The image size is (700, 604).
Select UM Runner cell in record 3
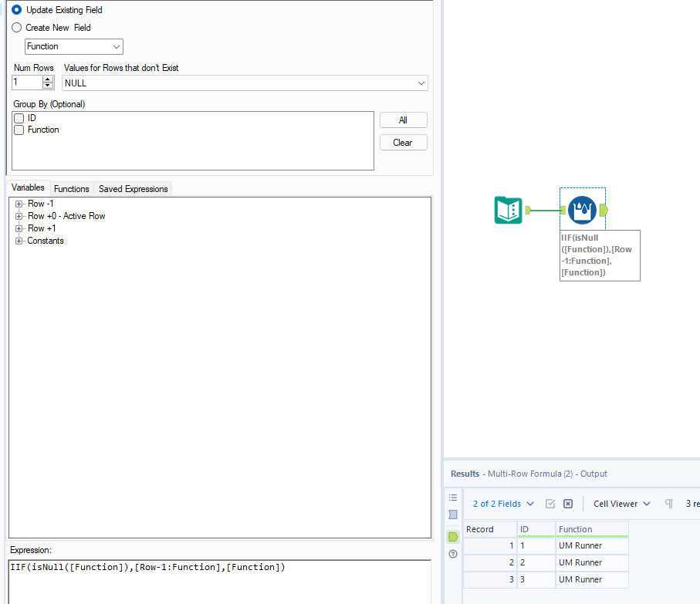[592, 579]
